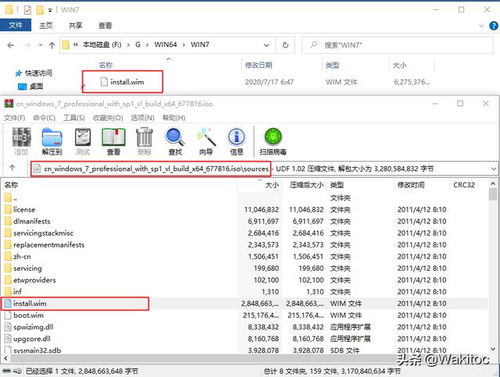Click the Find (查找) magnifier icon

click(x=175, y=141)
